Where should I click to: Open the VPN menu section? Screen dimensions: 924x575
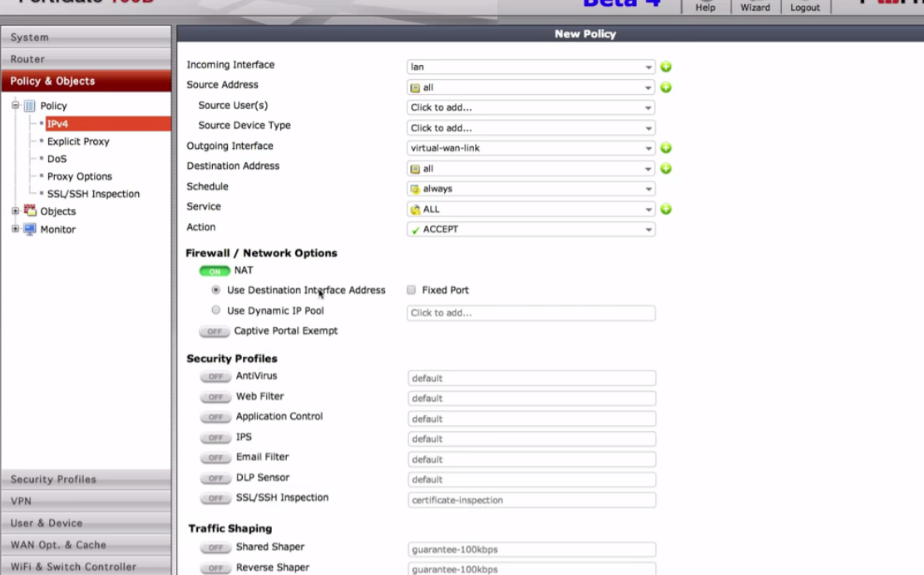86,501
